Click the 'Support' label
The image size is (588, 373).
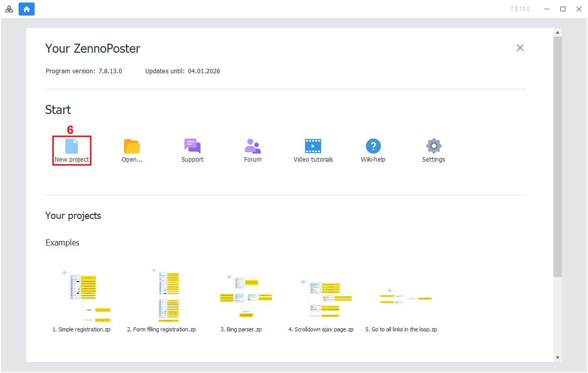pyautogui.click(x=192, y=160)
